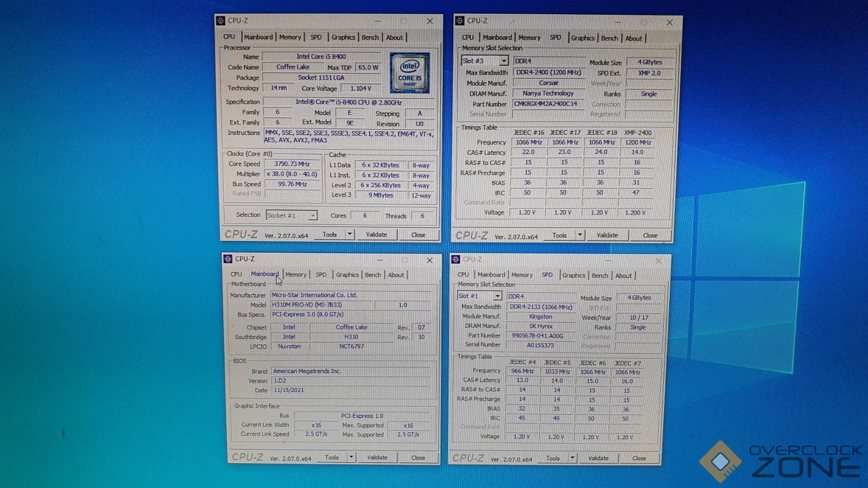Open the Socket #1 selection dropdown
The height and width of the screenshot is (488, 868).
point(312,216)
